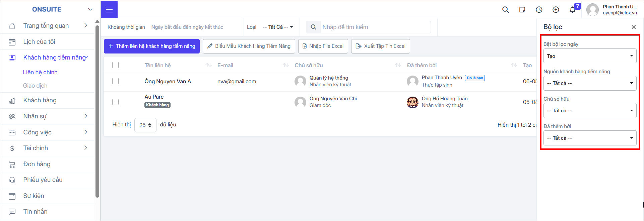The width and height of the screenshot is (644, 221).
Task: Open the sticky note icon in header
Action: pyautogui.click(x=522, y=10)
